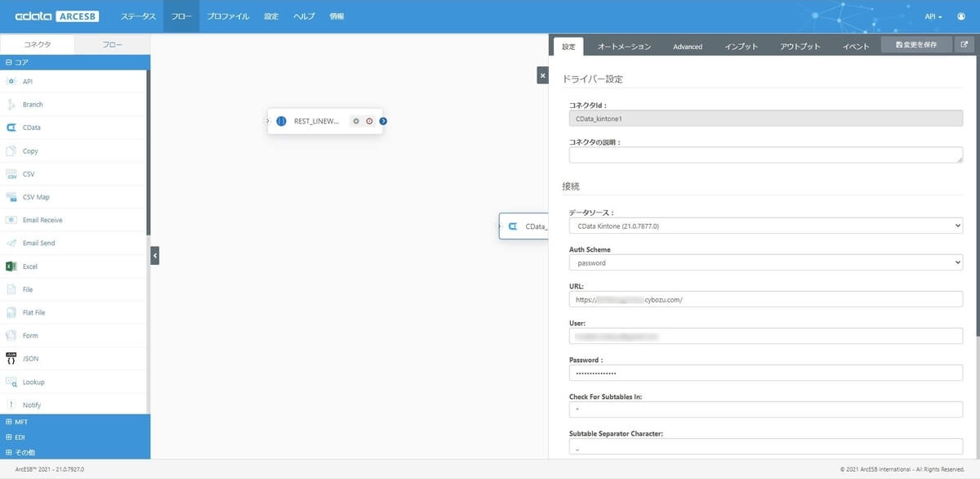Collapse the コア connector category

(75, 62)
